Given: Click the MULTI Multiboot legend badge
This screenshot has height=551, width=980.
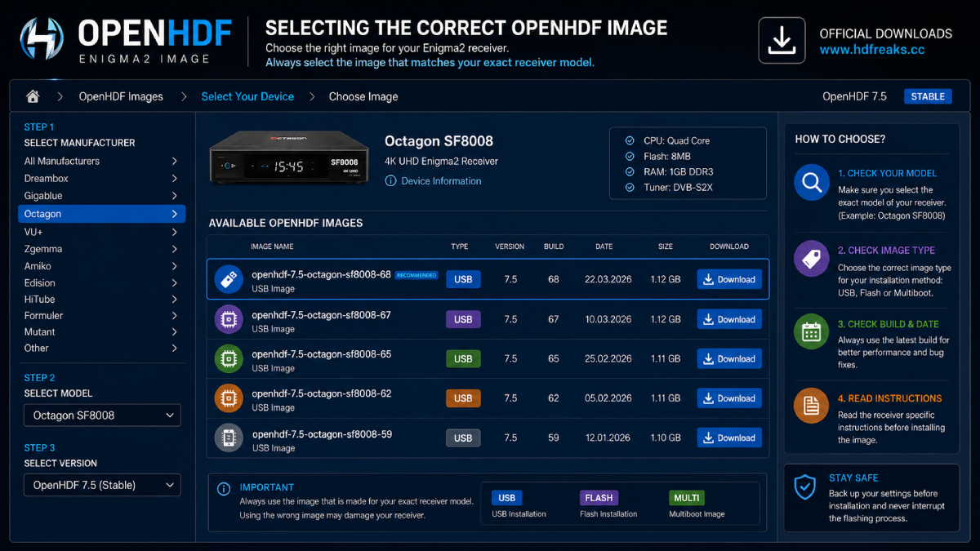Looking at the screenshot, I should click(686, 497).
